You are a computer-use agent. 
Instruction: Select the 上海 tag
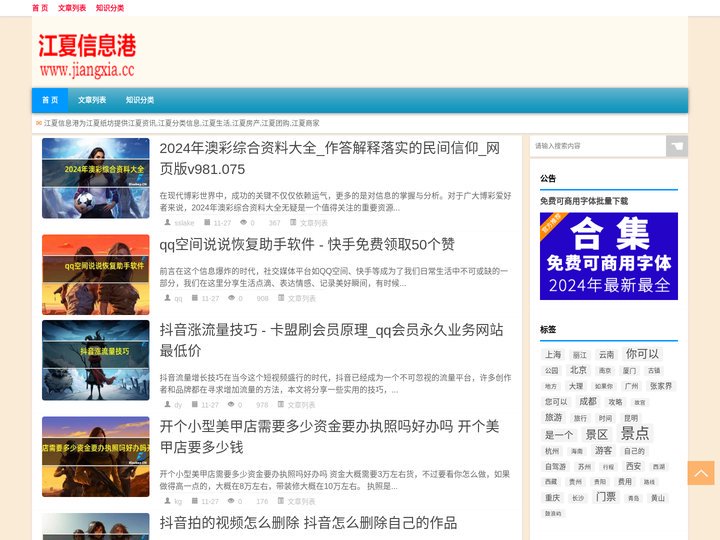click(553, 354)
